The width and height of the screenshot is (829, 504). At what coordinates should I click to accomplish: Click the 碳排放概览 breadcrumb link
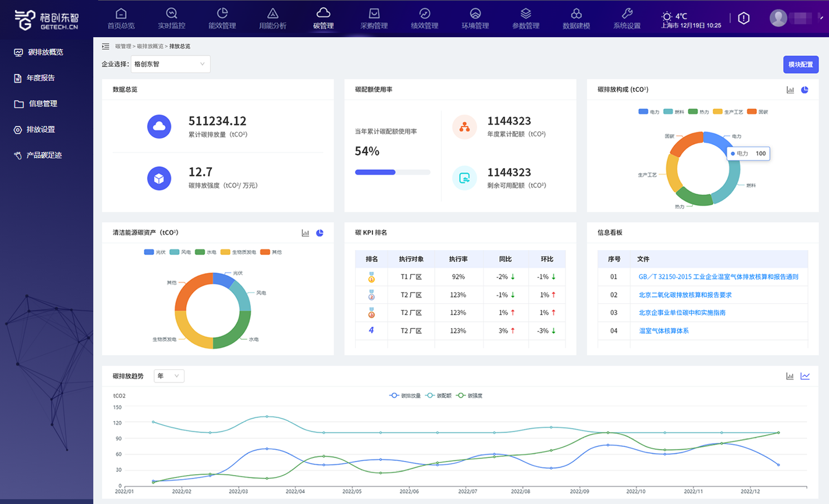pyautogui.click(x=150, y=46)
